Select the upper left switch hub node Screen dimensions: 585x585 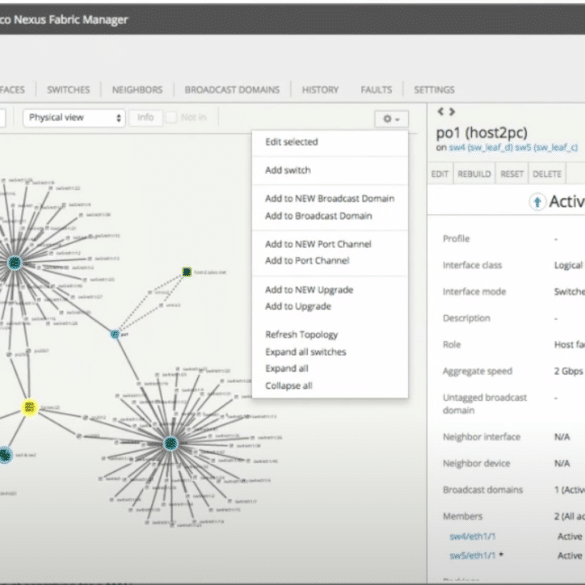15,263
